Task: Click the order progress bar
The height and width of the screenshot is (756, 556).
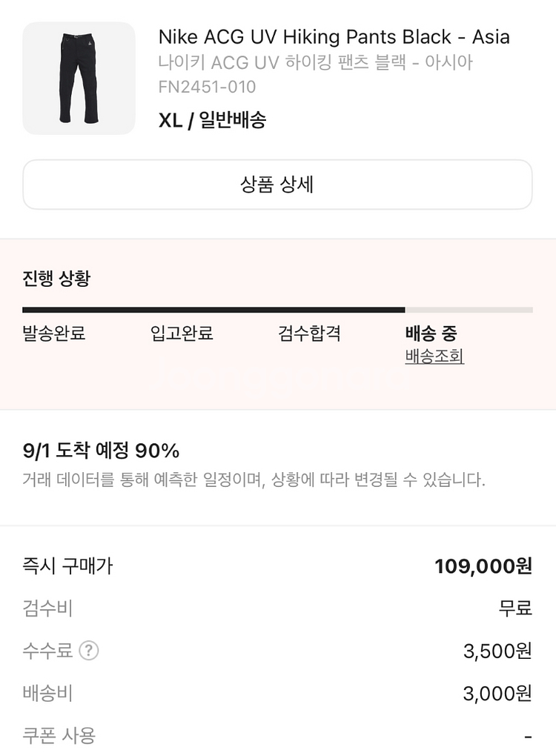Action: click(x=277, y=310)
